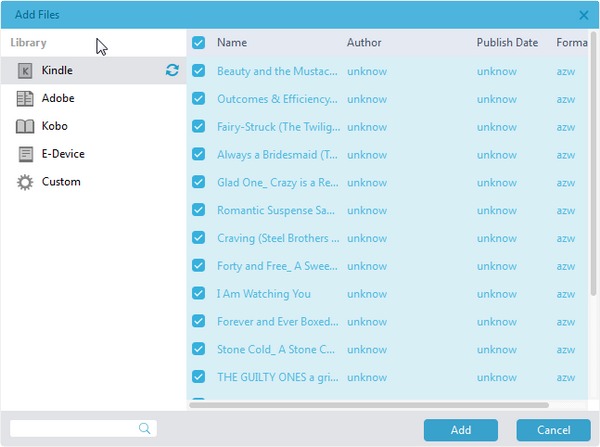Click the search magnifier icon
This screenshot has width=600, height=447.
coord(145,428)
